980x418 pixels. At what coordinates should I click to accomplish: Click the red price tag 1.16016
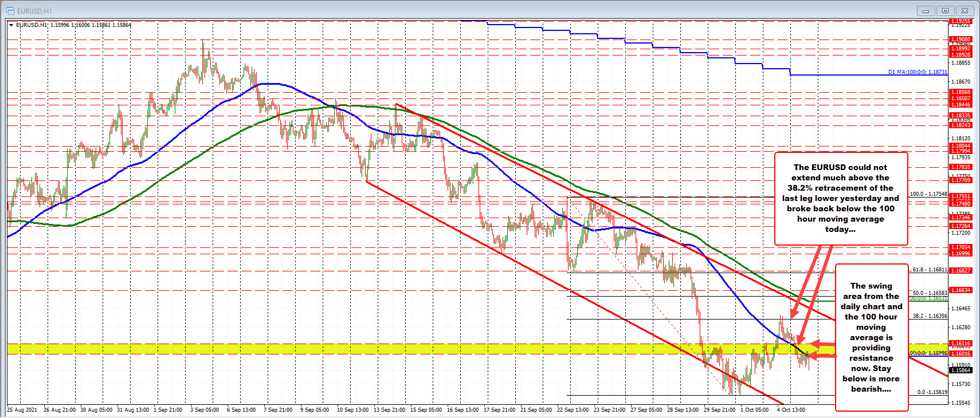click(x=961, y=354)
